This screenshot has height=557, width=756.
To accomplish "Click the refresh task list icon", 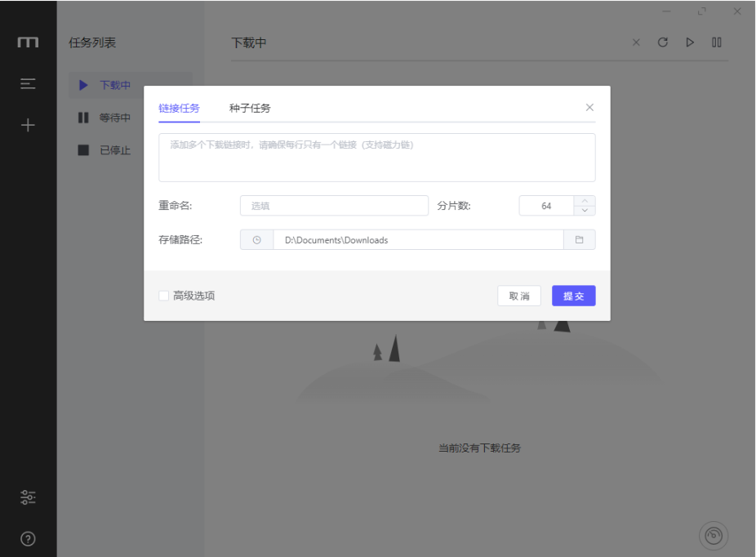I will [x=663, y=42].
